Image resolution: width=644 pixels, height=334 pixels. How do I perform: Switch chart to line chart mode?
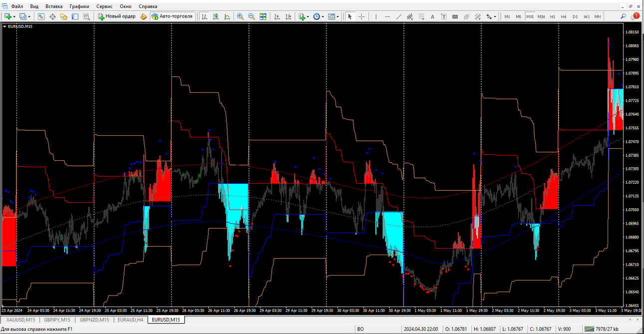(x=227, y=16)
